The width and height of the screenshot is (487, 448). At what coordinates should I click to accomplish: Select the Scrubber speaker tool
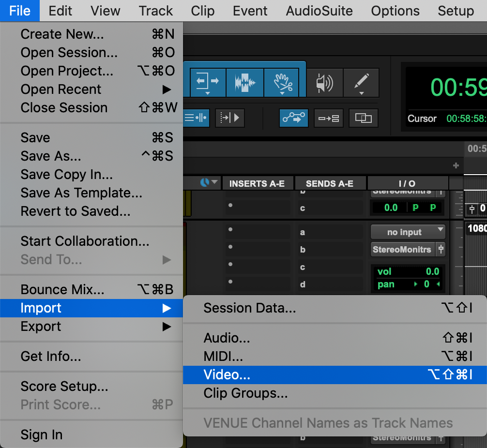(324, 83)
